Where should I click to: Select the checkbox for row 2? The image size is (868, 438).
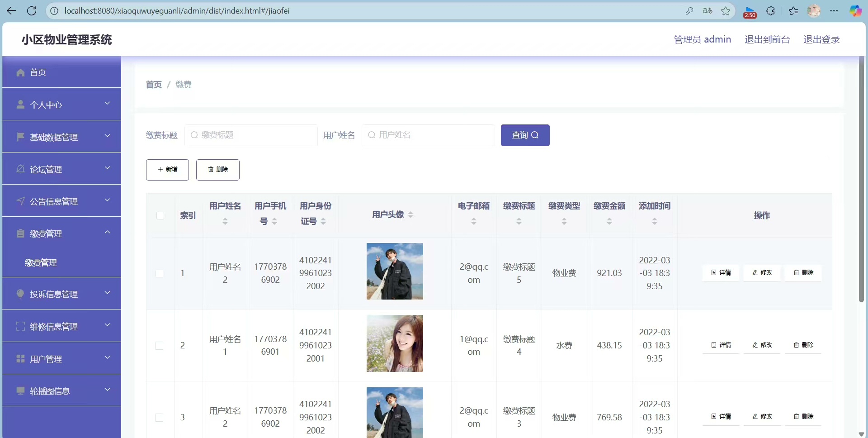(x=159, y=346)
